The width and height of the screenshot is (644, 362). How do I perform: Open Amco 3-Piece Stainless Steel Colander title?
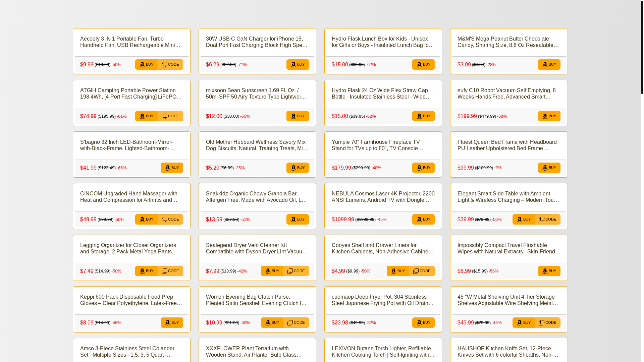[131, 352]
